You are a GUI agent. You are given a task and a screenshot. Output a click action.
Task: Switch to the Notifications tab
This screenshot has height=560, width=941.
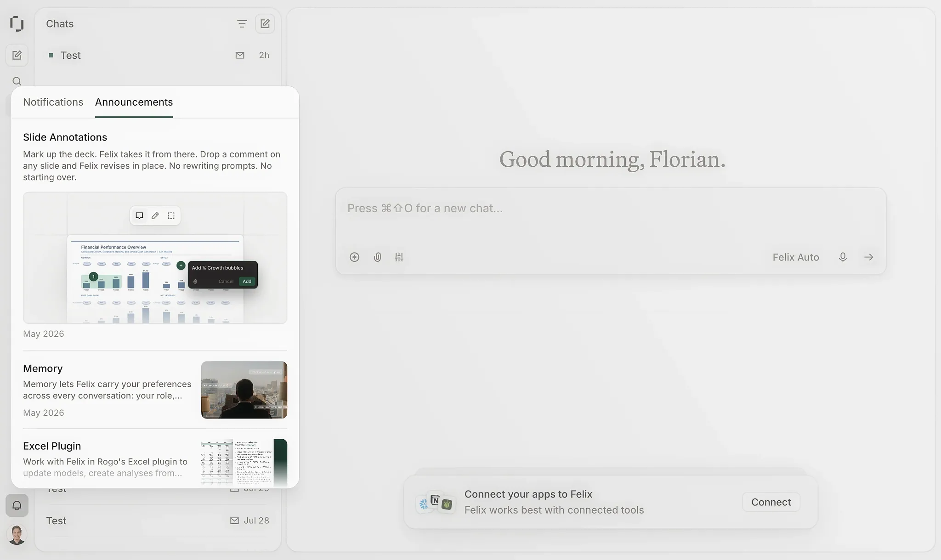pos(53,102)
